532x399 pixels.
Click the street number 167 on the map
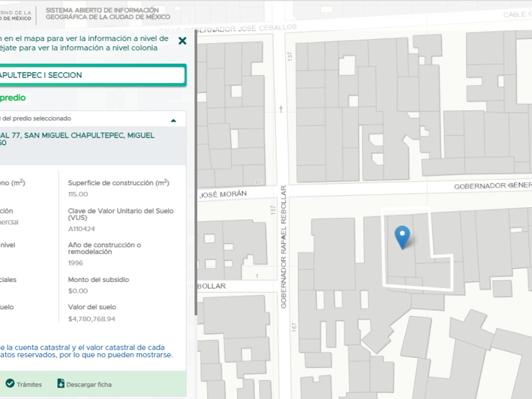(x=294, y=327)
